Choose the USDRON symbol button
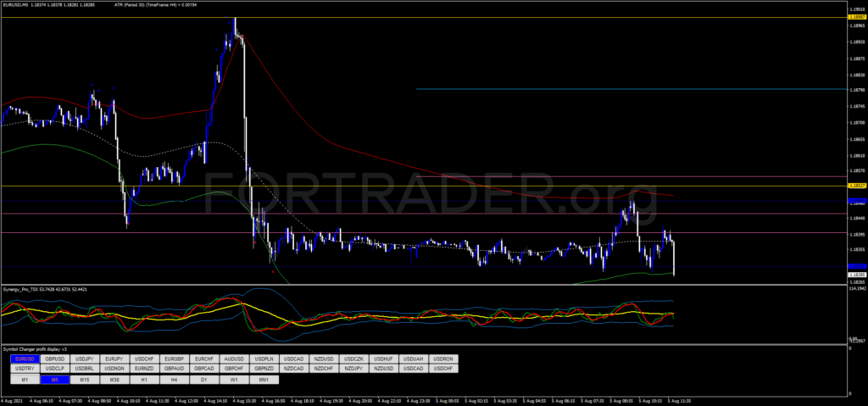868x406 pixels. (x=443, y=359)
